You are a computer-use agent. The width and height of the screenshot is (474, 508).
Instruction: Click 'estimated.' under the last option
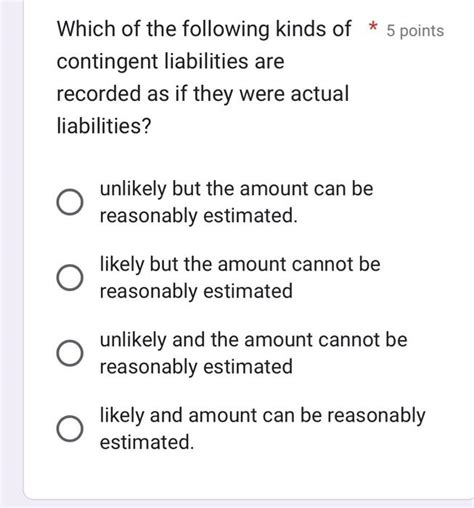pyautogui.click(x=147, y=442)
